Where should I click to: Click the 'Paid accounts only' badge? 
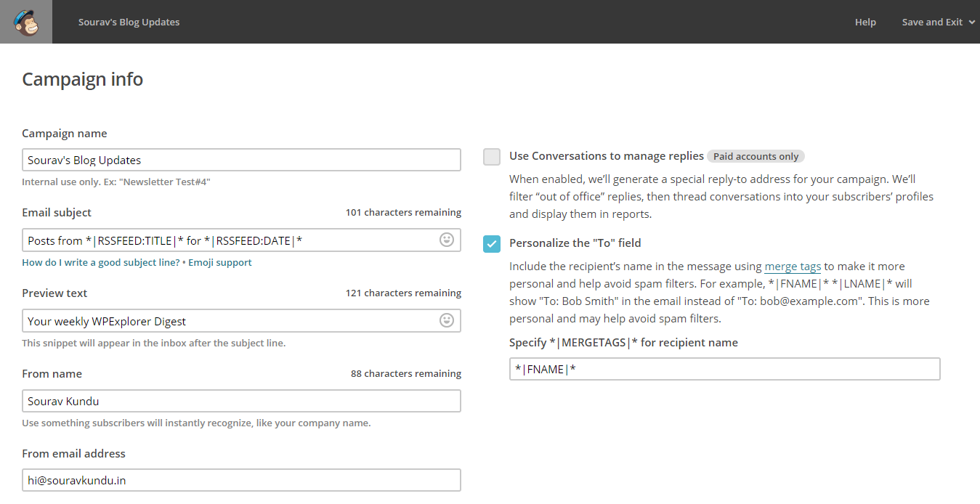pos(756,156)
